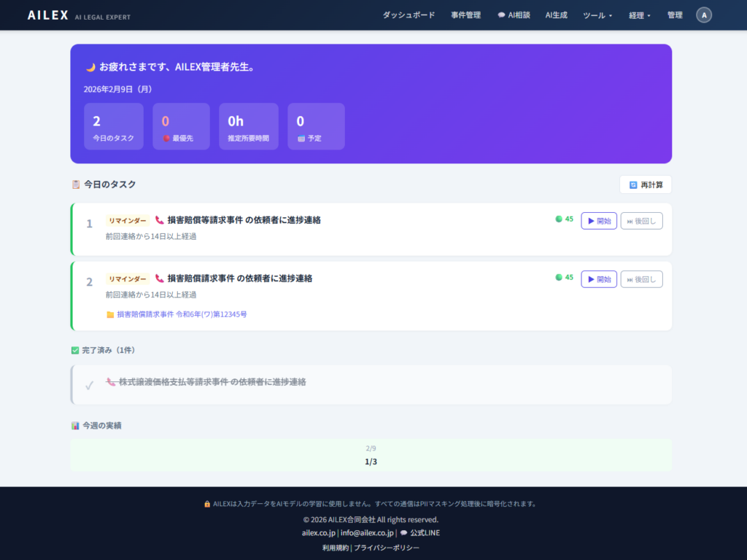The width and height of the screenshot is (747, 560).
Task: Click the weekly progress bar for 2/9
Action: pos(371,455)
